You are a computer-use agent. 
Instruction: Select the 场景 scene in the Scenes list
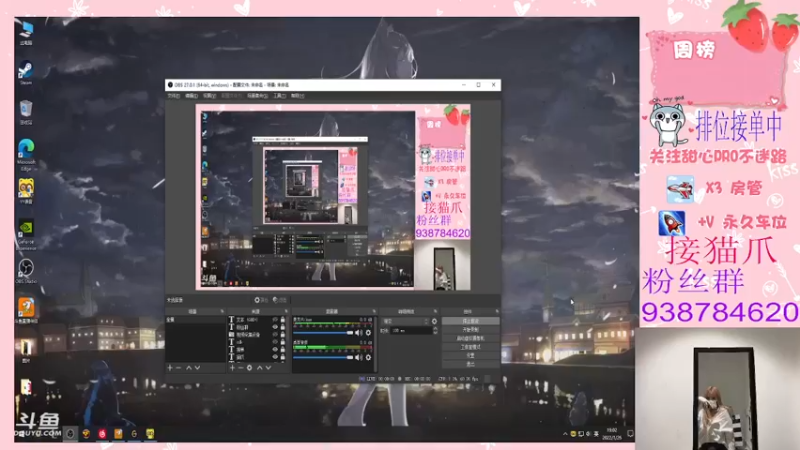(195, 319)
